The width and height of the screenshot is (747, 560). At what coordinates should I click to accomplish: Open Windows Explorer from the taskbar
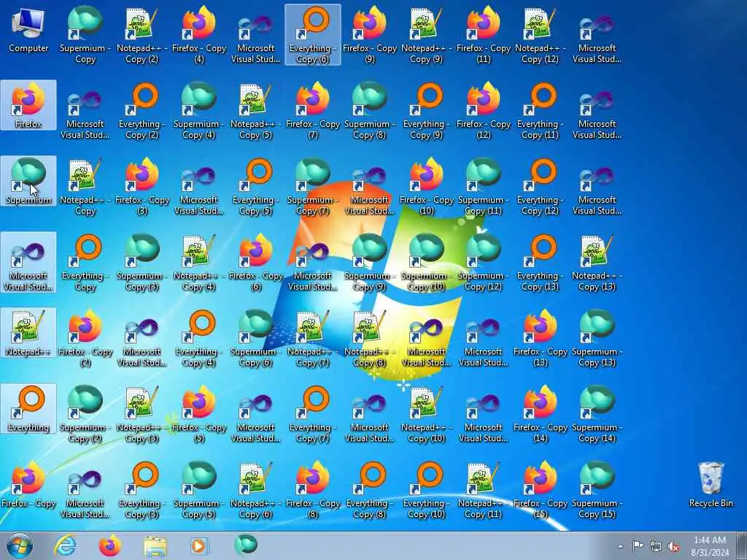coord(155,545)
